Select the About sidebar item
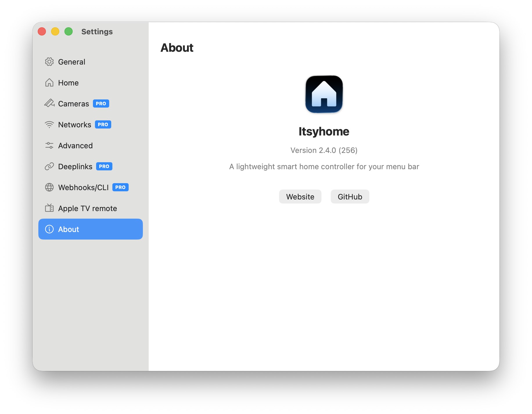Image resolution: width=532 pixels, height=414 pixels. tap(91, 229)
